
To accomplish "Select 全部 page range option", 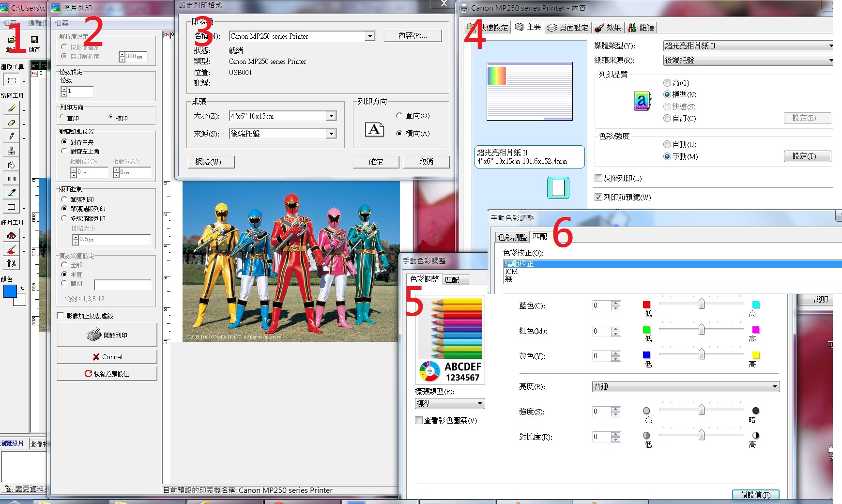I will [64, 265].
